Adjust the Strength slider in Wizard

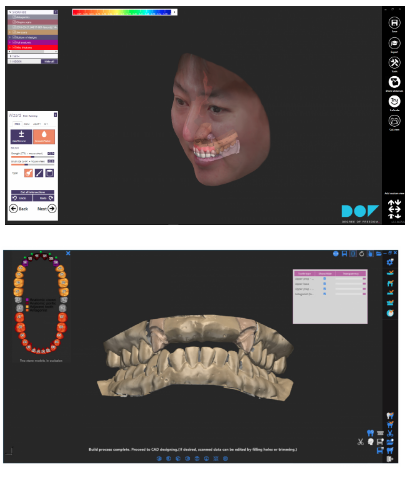tap(33, 157)
